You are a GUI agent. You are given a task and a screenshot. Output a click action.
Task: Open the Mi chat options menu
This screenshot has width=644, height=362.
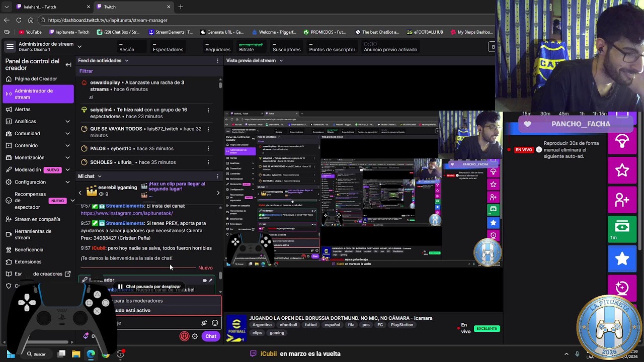pyautogui.click(x=217, y=176)
